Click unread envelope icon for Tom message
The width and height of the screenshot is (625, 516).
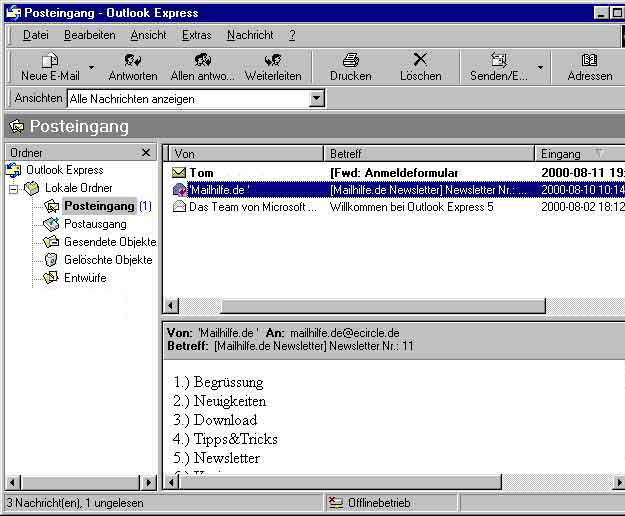(179, 173)
